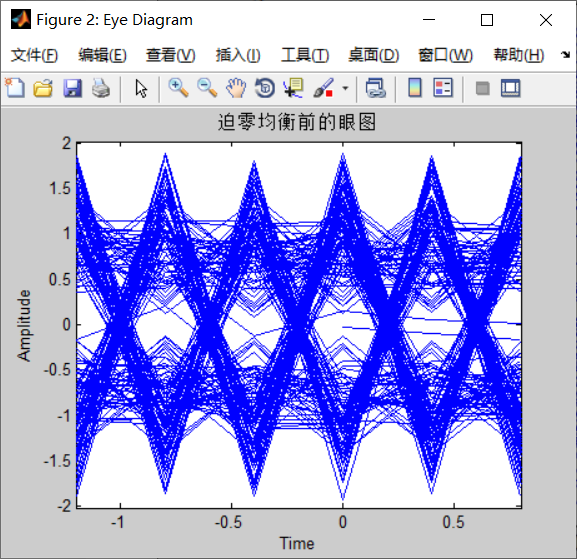Image resolution: width=577 pixels, height=559 pixels.
Task: Open the 工具(T) menu
Action: 305,56
